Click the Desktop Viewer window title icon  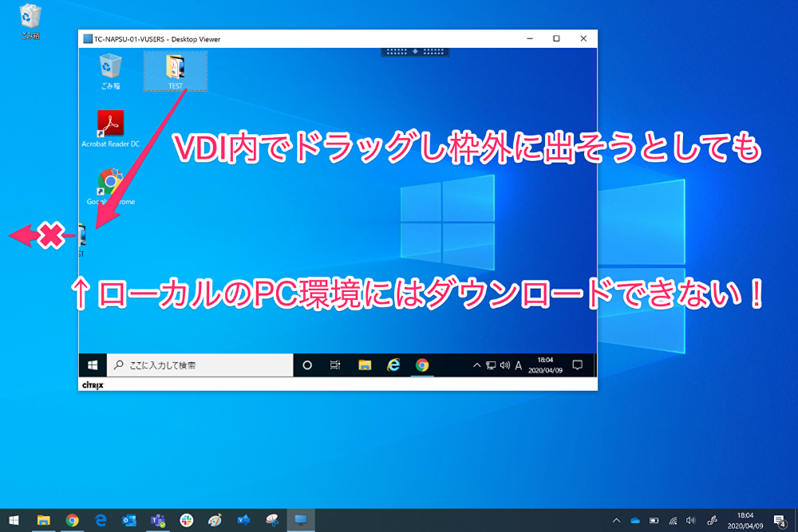[x=88, y=39]
